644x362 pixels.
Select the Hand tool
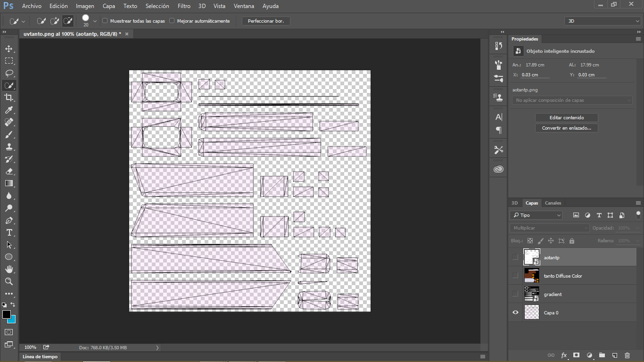pos(9,269)
